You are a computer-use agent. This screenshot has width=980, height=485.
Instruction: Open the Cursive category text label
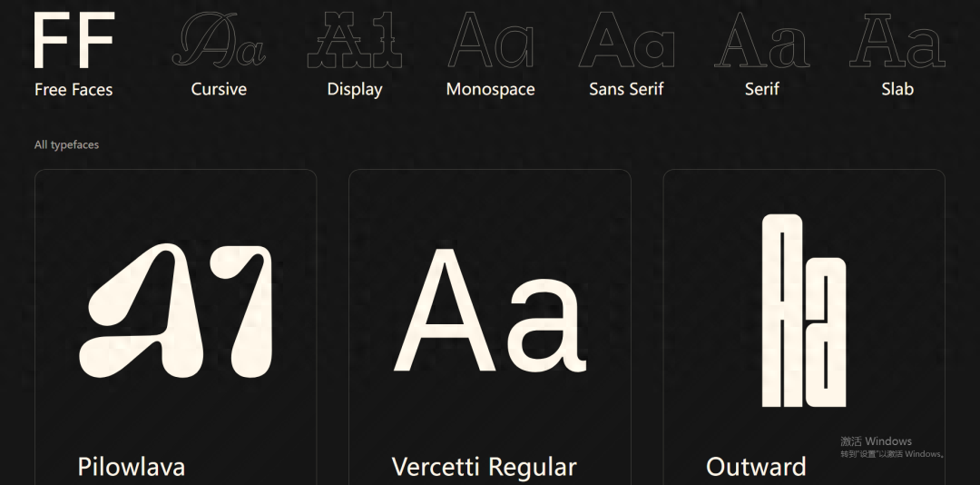(x=219, y=89)
